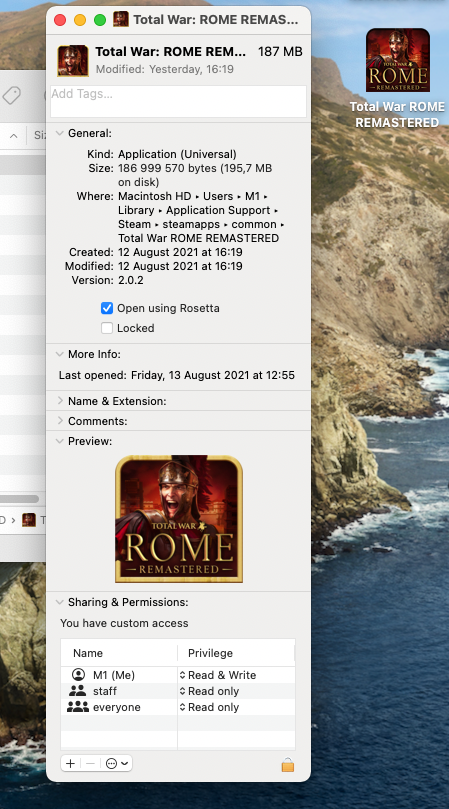Screen dimensions: 449x809
Task: Collapse the Preview section
Action: pos(60,441)
